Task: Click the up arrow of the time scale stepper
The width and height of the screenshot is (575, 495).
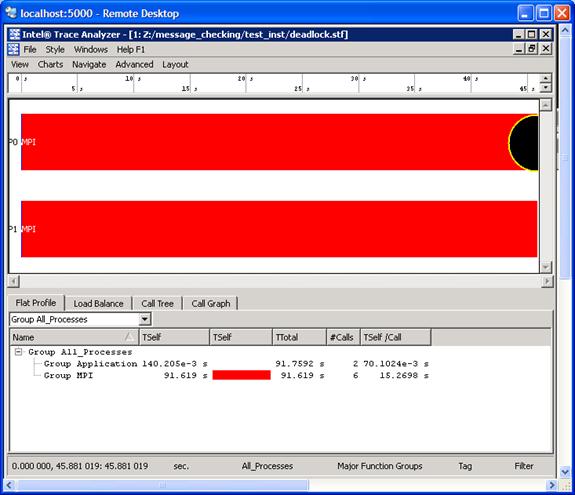Action: (x=546, y=78)
